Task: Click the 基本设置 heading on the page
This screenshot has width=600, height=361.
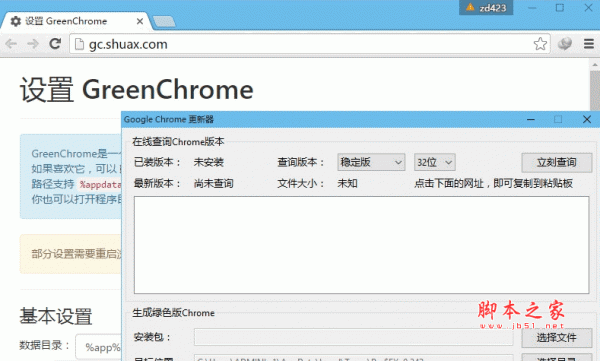Action: [56, 316]
